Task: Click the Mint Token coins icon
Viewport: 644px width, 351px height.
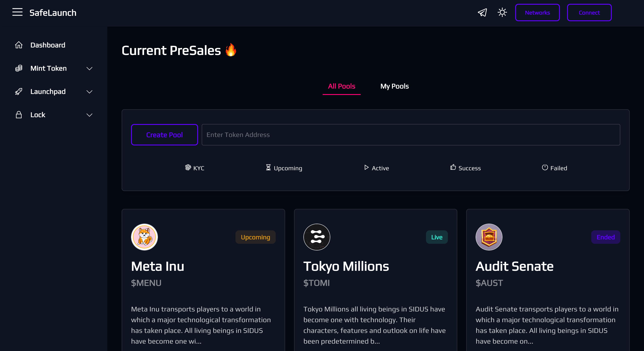Action: pyautogui.click(x=19, y=68)
